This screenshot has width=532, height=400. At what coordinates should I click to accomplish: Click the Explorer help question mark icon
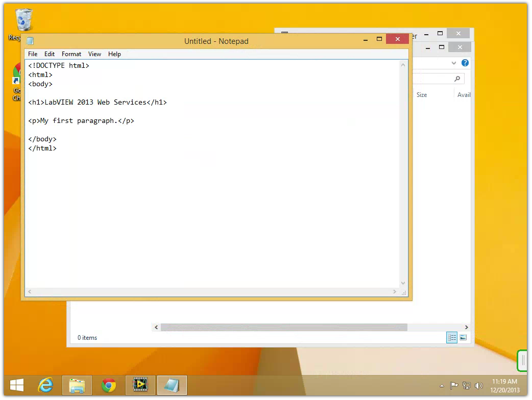(465, 63)
